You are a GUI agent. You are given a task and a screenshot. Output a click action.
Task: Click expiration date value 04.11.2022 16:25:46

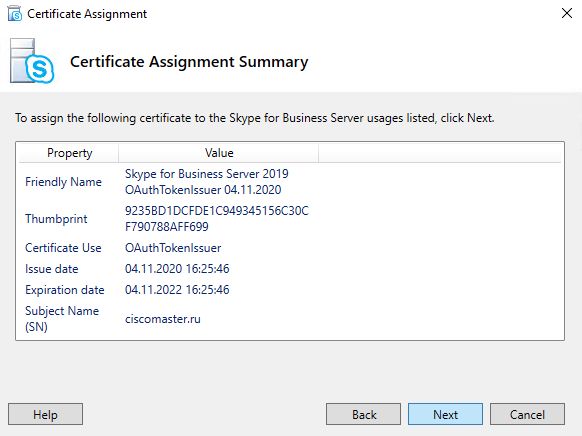pyautogui.click(x=177, y=290)
